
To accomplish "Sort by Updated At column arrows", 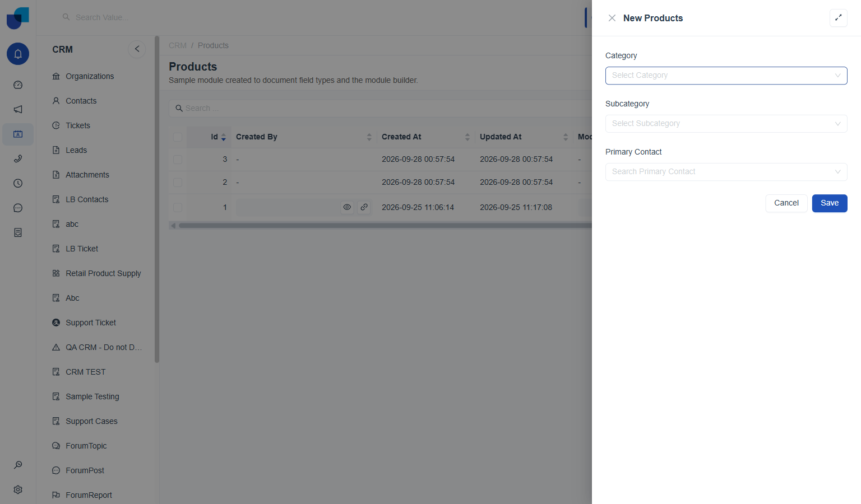I will pyautogui.click(x=565, y=137).
